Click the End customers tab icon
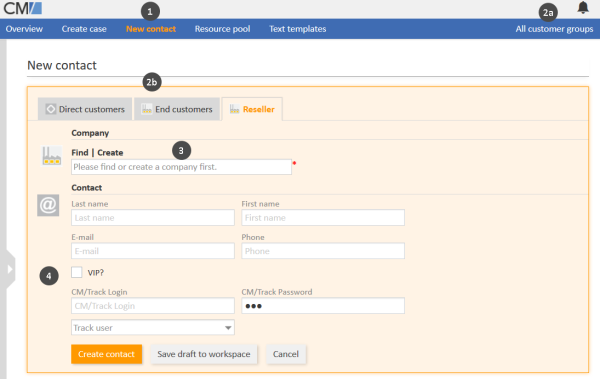Screen dimensions: 600x379 coord(147,109)
